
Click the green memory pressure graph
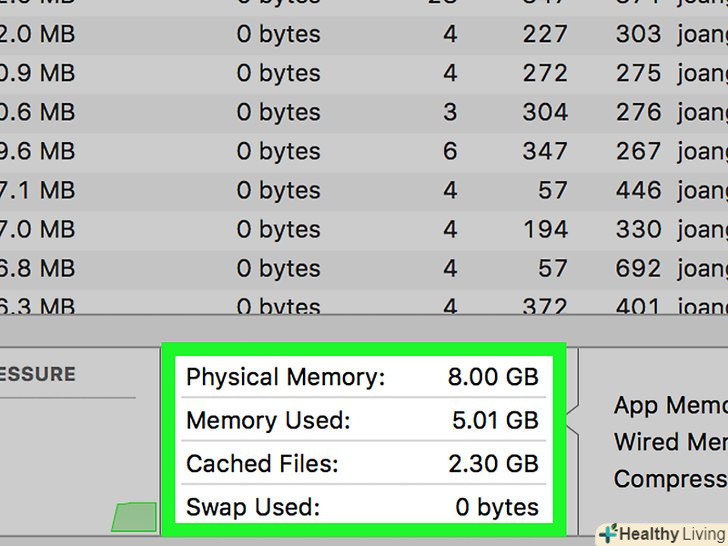click(x=135, y=517)
